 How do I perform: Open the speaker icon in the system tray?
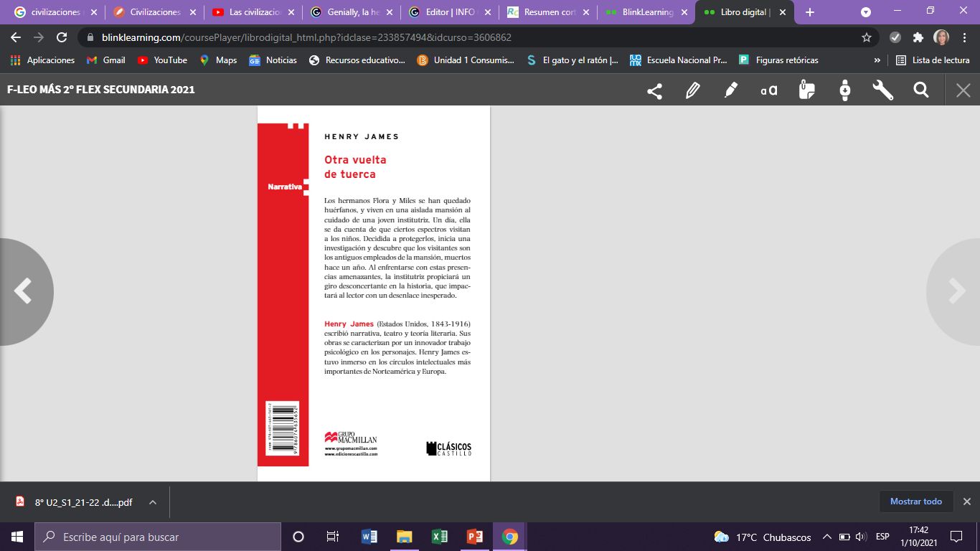click(x=859, y=536)
